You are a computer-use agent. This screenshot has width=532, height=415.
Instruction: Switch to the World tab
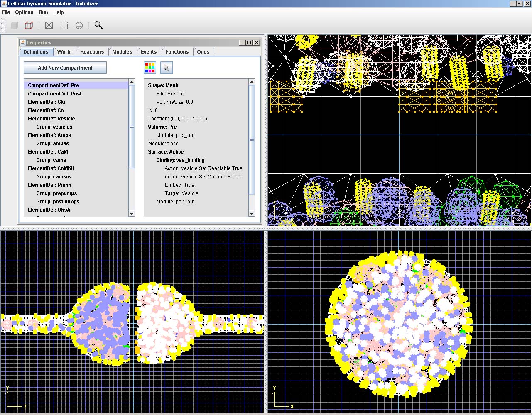pyautogui.click(x=64, y=52)
